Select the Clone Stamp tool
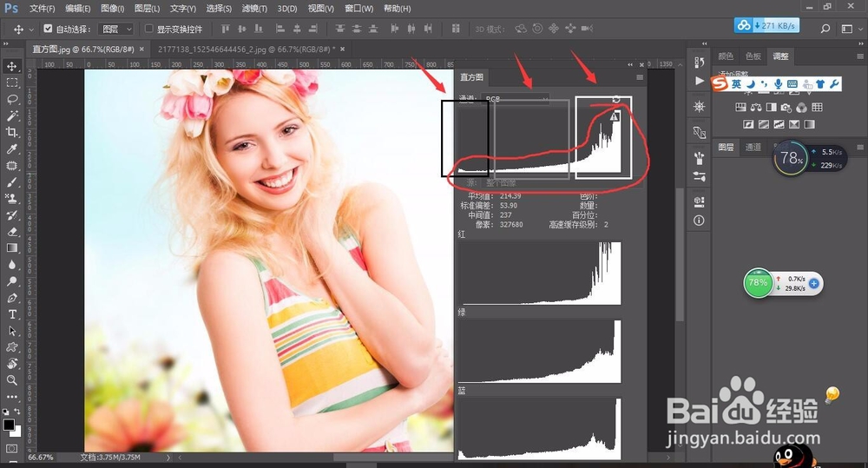The width and height of the screenshot is (868, 468). (x=11, y=198)
